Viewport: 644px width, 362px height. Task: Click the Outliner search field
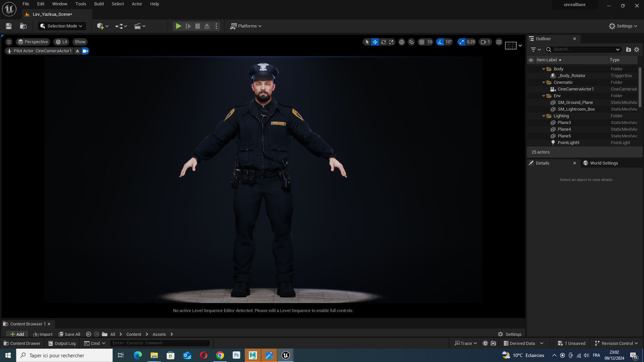583,49
